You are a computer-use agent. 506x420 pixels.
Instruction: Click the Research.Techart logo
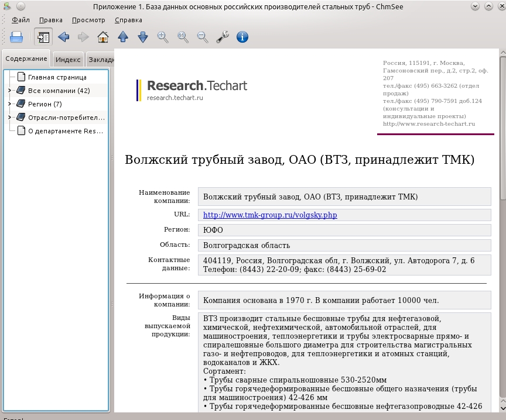pos(197,86)
